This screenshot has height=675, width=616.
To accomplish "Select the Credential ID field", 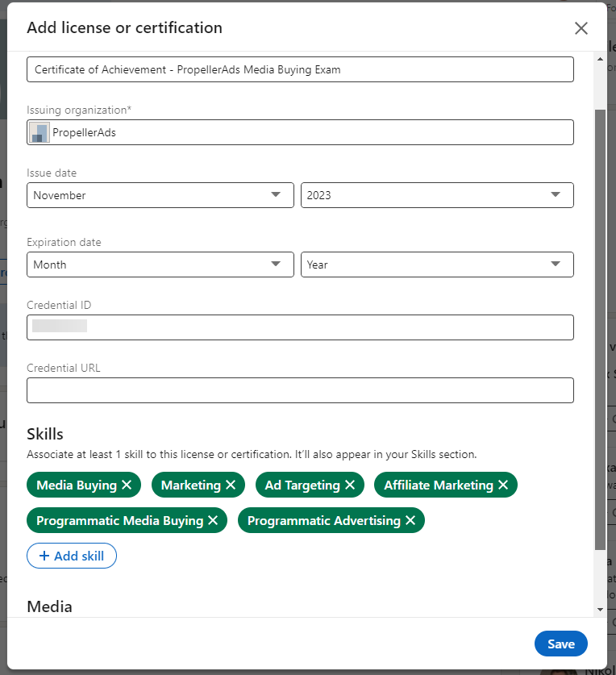I will click(300, 327).
